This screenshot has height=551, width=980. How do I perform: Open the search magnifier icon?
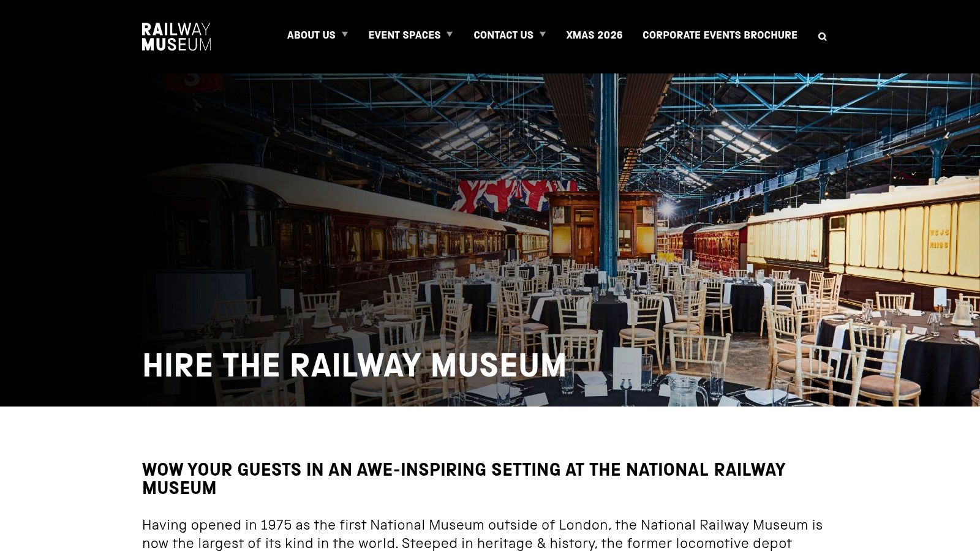point(822,37)
